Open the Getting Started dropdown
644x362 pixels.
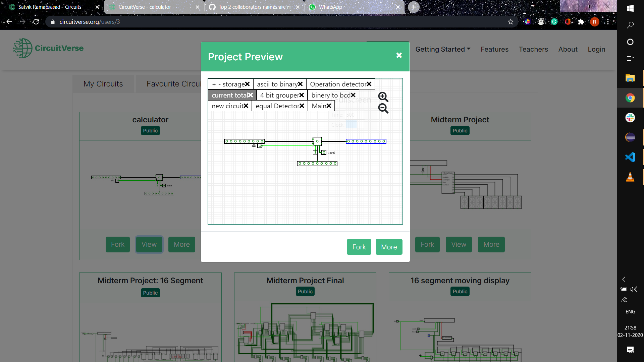(442, 49)
